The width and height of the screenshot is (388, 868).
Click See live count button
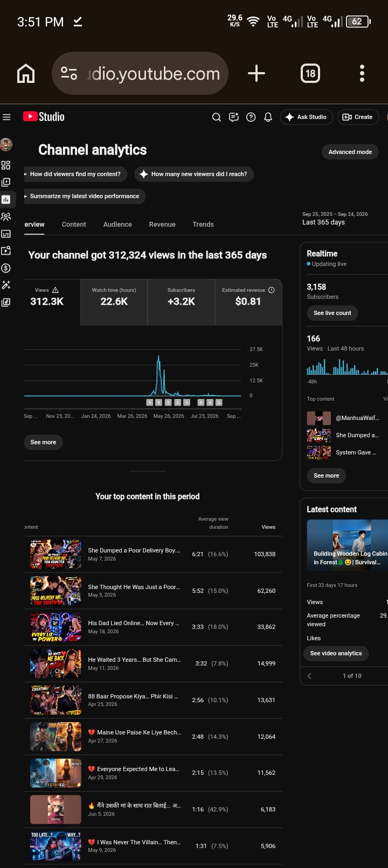[332, 313]
